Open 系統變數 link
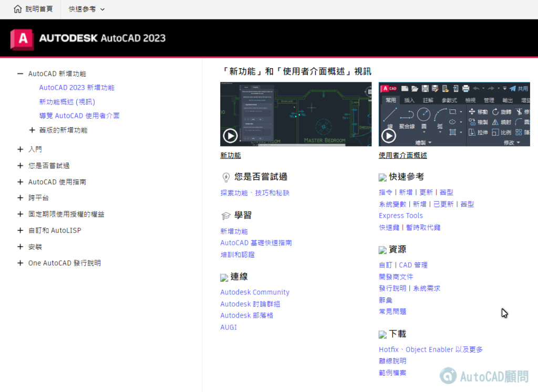 pos(392,204)
